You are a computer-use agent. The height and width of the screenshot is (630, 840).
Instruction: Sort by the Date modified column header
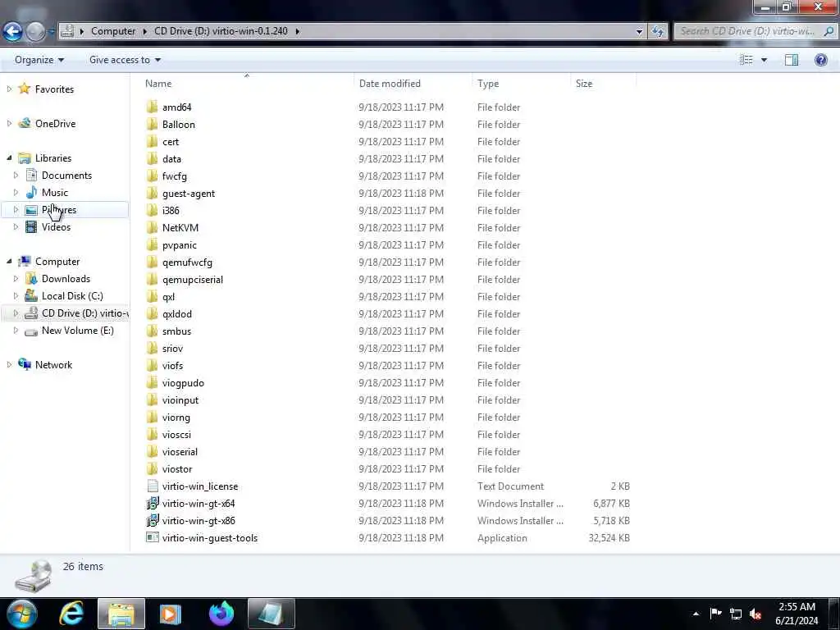pos(390,84)
